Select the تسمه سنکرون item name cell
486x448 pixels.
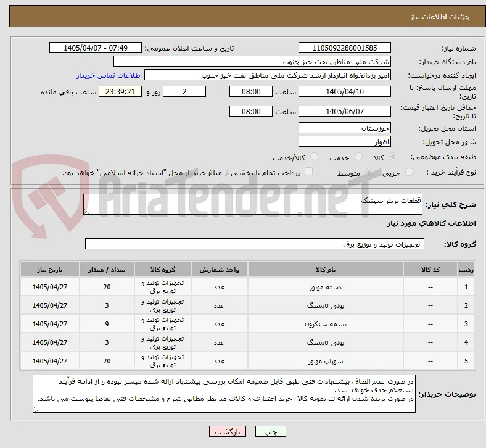(x=326, y=324)
